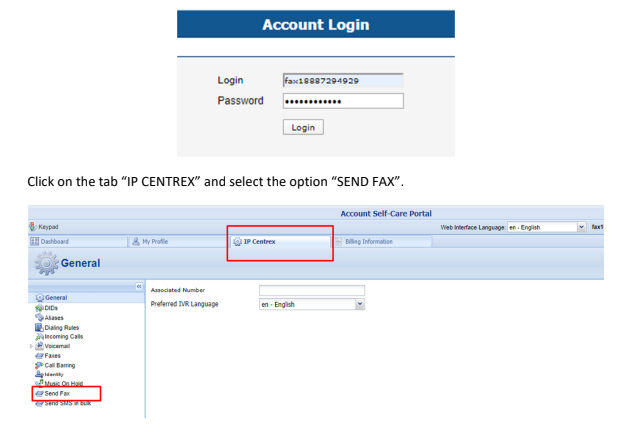Click the Associated Number field
This screenshot has height=429, width=632.
coord(312,290)
